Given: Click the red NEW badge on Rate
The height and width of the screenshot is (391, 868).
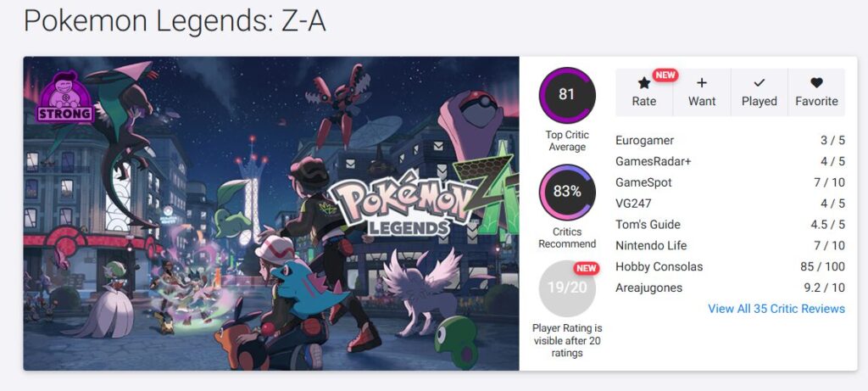Looking at the screenshot, I should 665,75.
